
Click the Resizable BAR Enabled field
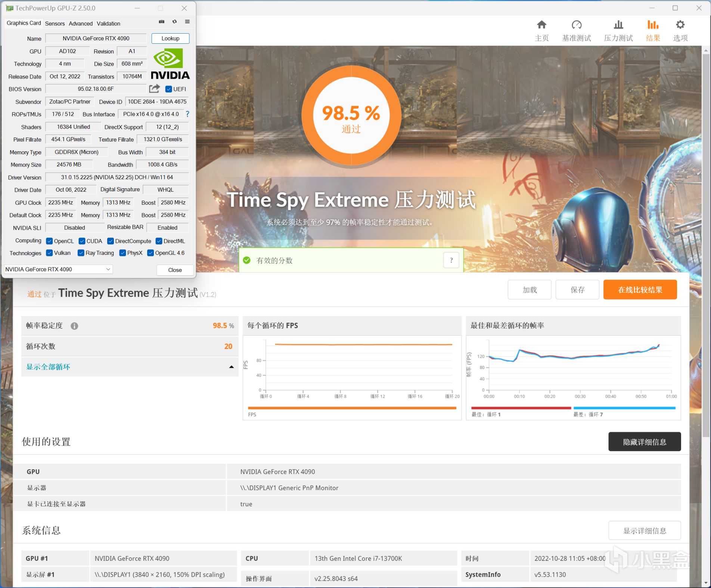168,228
